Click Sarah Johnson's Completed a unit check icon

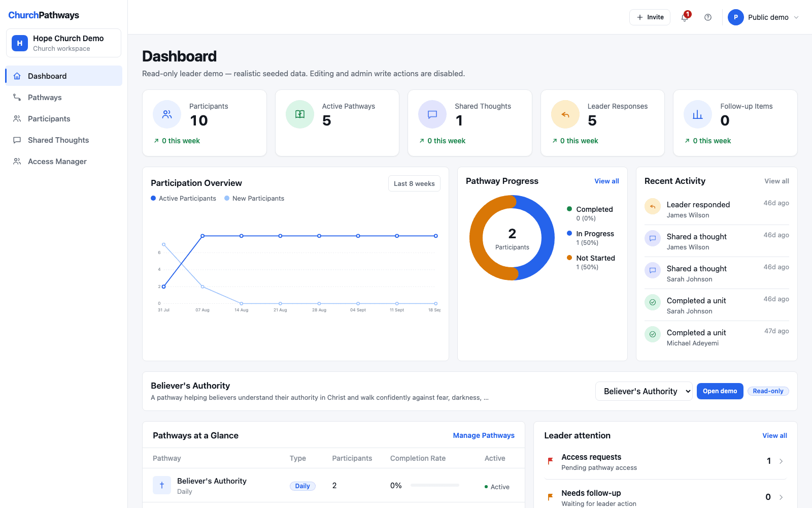653,302
